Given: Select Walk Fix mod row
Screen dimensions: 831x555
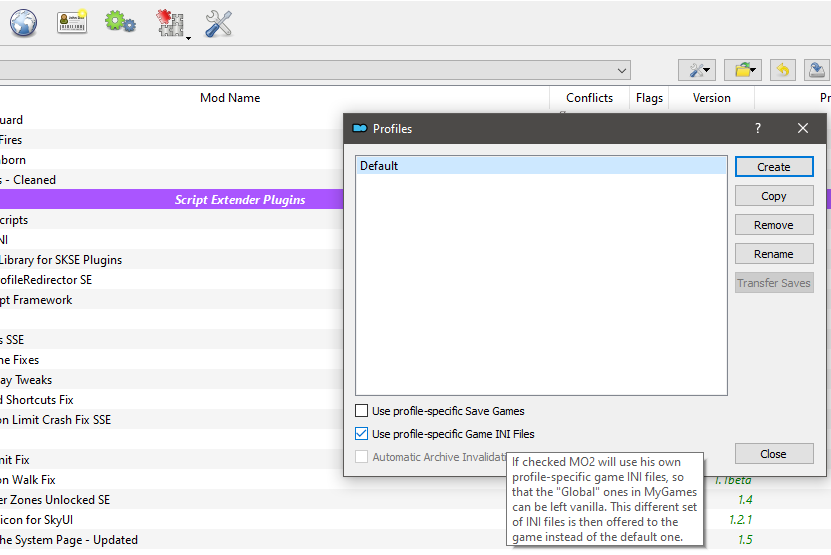Looking at the screenshot, I should coord(172,480).
